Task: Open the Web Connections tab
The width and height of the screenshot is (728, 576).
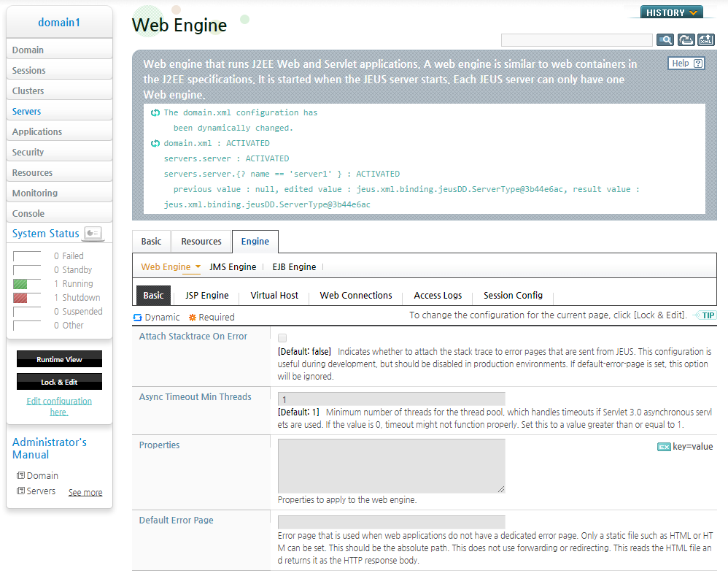Action: pos(356,296)
